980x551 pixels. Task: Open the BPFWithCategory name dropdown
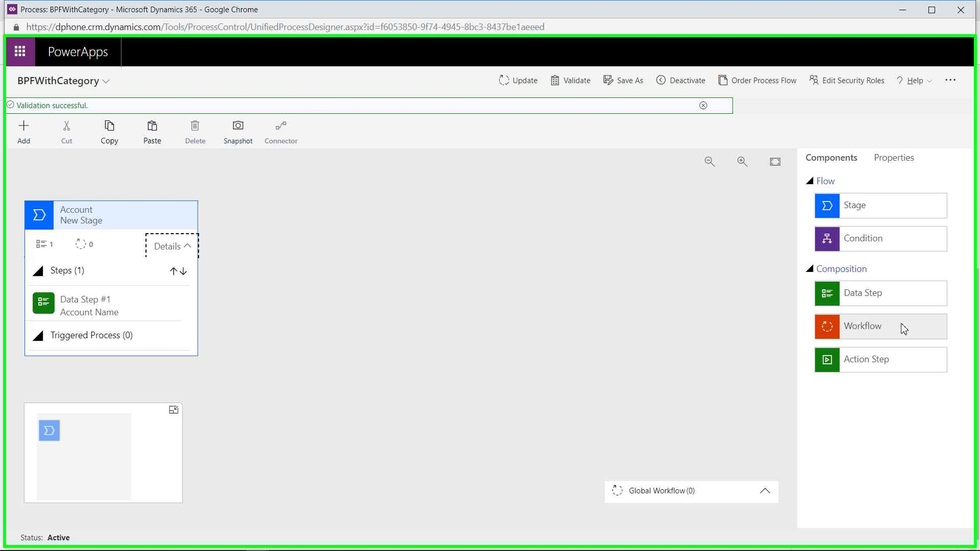(x=106, y=81)
